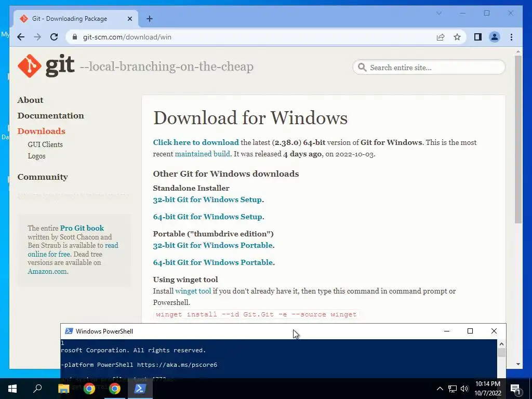Viewport: 532px width, 399px height.
Task: Download 64-bit Git for Windows Portable
Action: 212,262
